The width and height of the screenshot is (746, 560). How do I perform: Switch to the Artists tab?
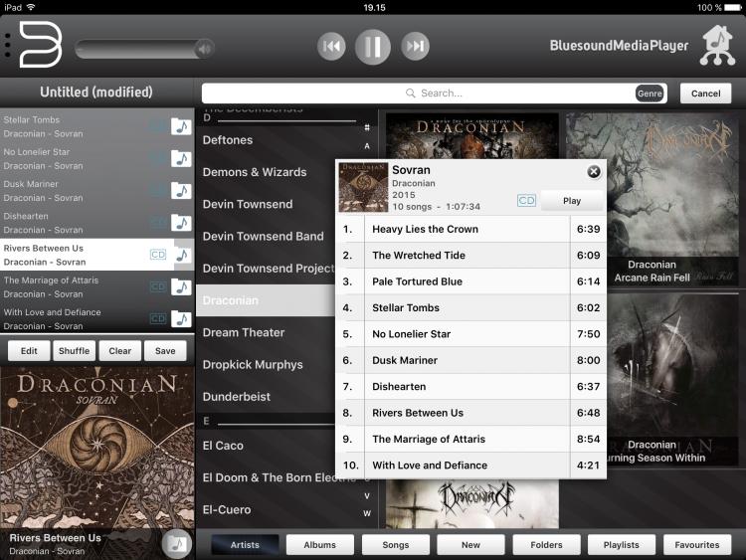[x=245, y=545]
